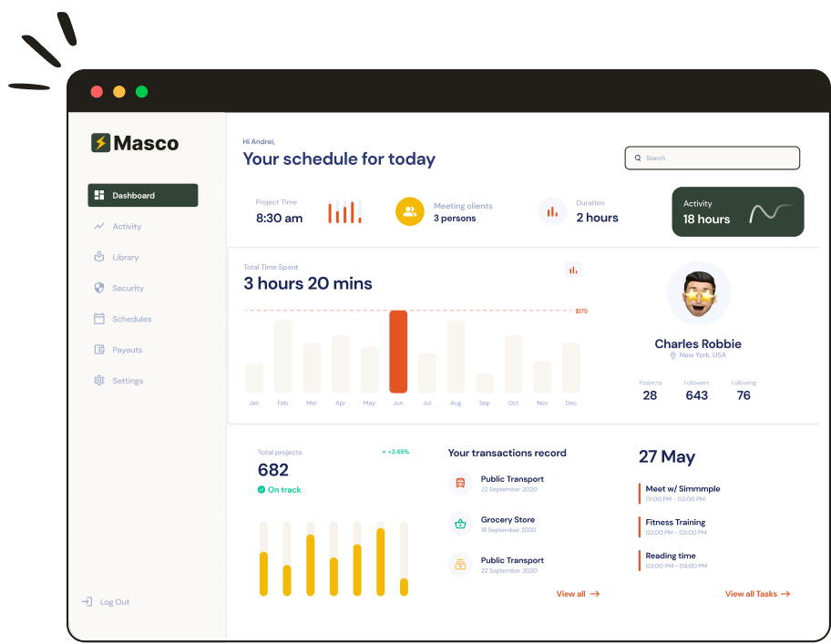Open the Activity 18 hours card
The image size is (831, 644).
pyautogui.click(x=737, y=212)
